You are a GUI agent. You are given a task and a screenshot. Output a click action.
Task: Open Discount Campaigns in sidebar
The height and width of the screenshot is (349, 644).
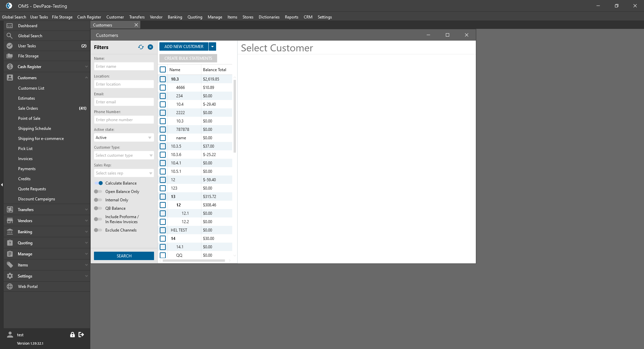[x=37, y=199]
